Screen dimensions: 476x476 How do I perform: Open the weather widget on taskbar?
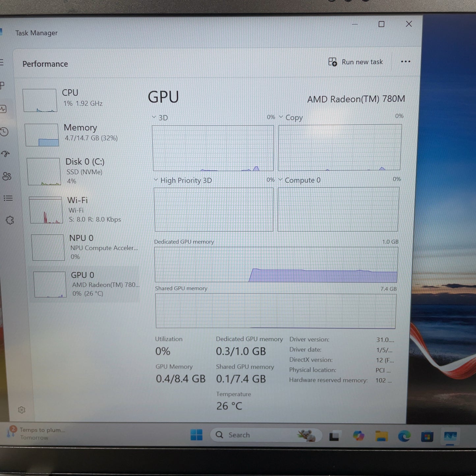point(36,434)
